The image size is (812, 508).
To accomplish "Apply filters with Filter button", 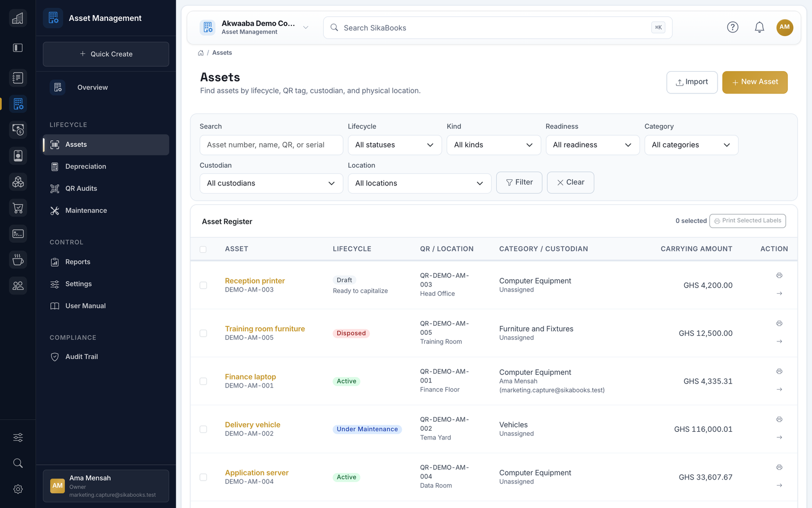I will pyautogui.click(x=519, y=182).
